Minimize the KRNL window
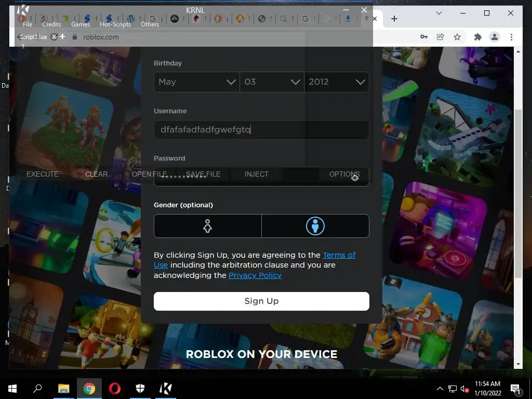 coord(346,10)
